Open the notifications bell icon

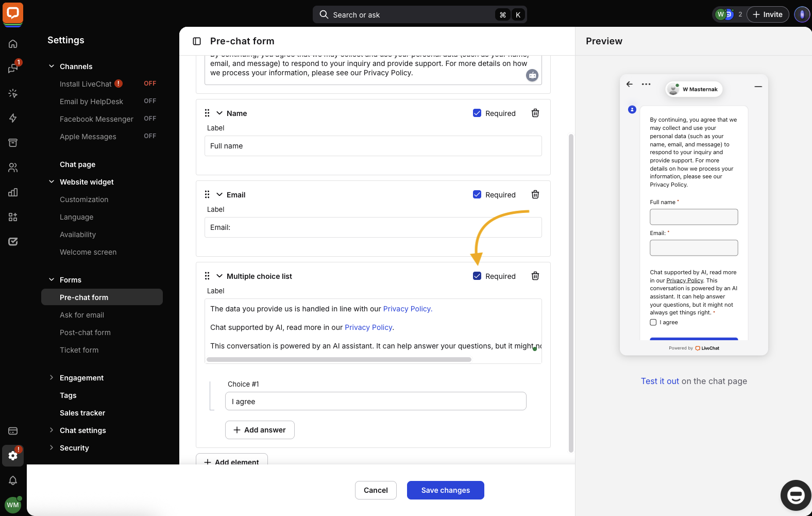[13, 480]
